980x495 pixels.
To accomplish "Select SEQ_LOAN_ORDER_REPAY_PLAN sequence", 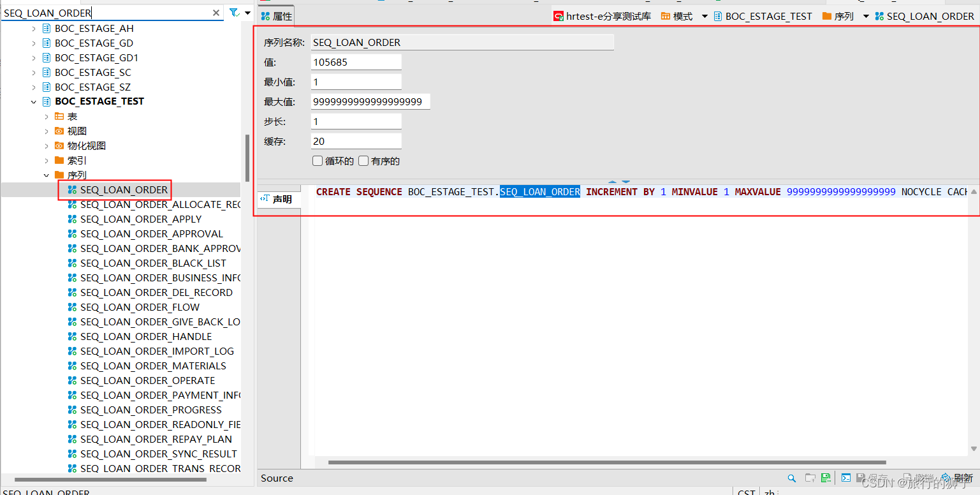I will (156, 440).
